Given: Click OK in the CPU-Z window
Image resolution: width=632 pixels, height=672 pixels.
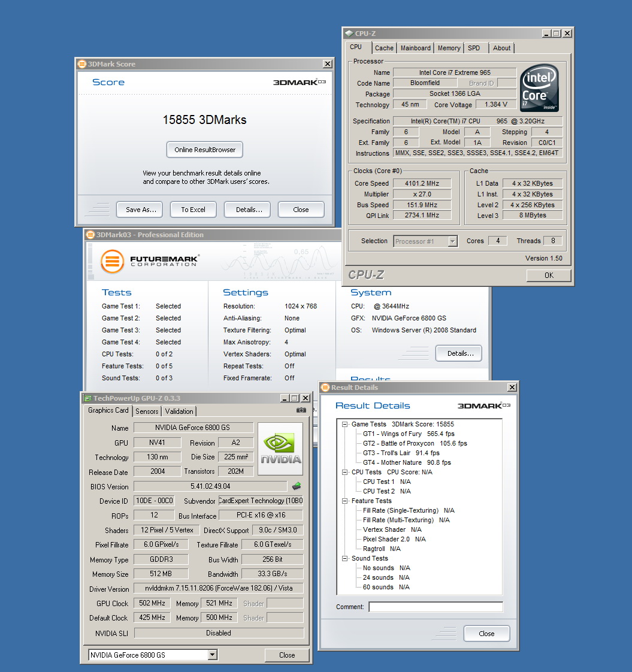Looking at the screenshot, I should click(549, 276).
